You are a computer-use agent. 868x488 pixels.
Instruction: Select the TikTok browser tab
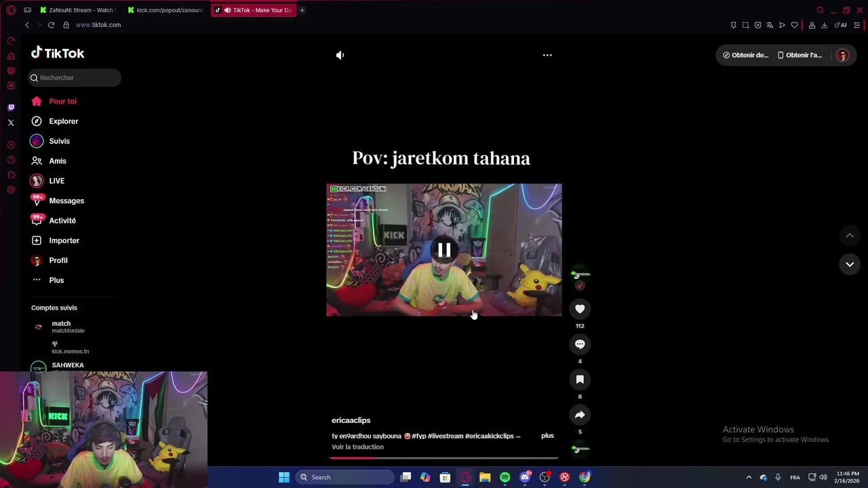click(x=254, y=10)
